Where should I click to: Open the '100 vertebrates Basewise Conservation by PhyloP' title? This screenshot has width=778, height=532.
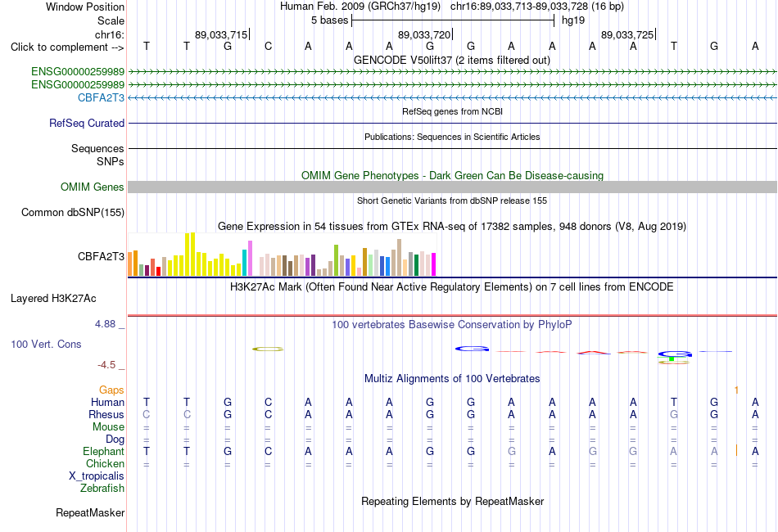coord(452,325)
